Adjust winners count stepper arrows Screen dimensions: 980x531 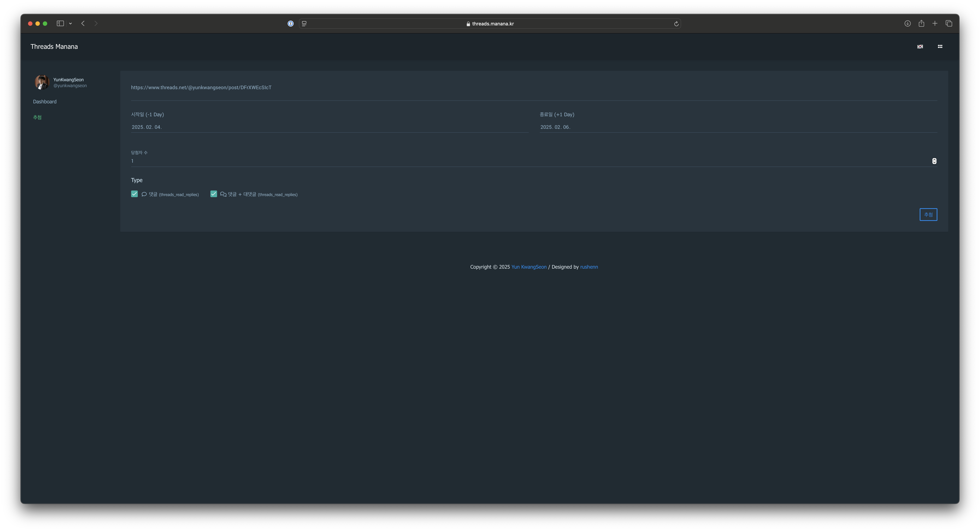coord(934,161)
